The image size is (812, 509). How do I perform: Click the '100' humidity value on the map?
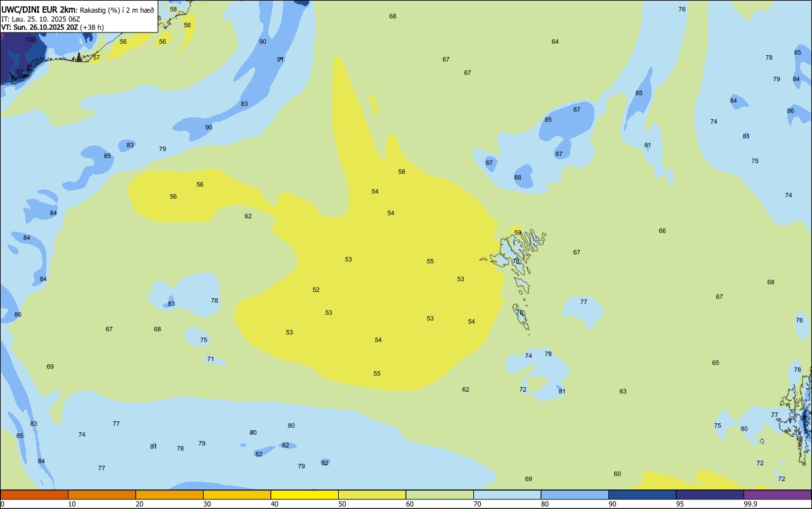pyautogui.click(x=30, y=40)
